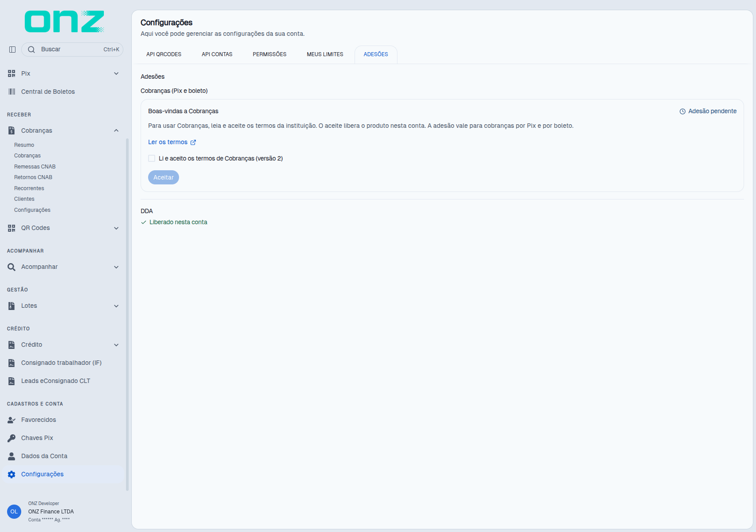The width and height of the screenshot is (756, 532).
Task: Click the Dados da Conta user icon
Action: tap(11, 456)
